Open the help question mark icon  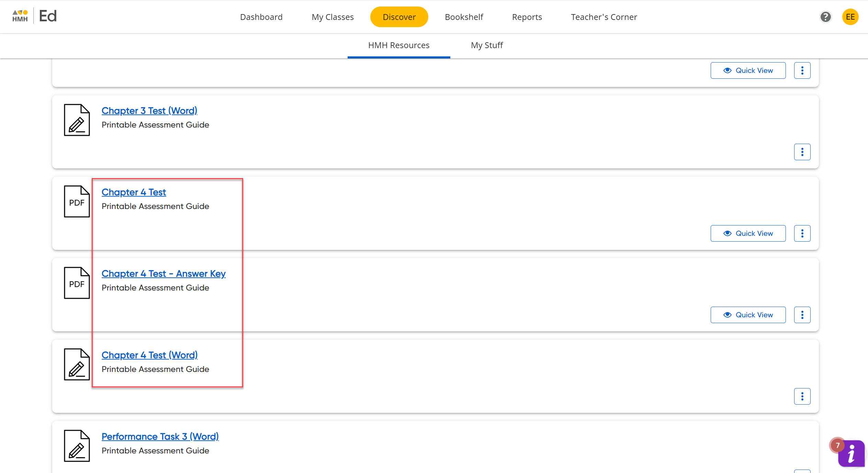(x=825, y=17)
